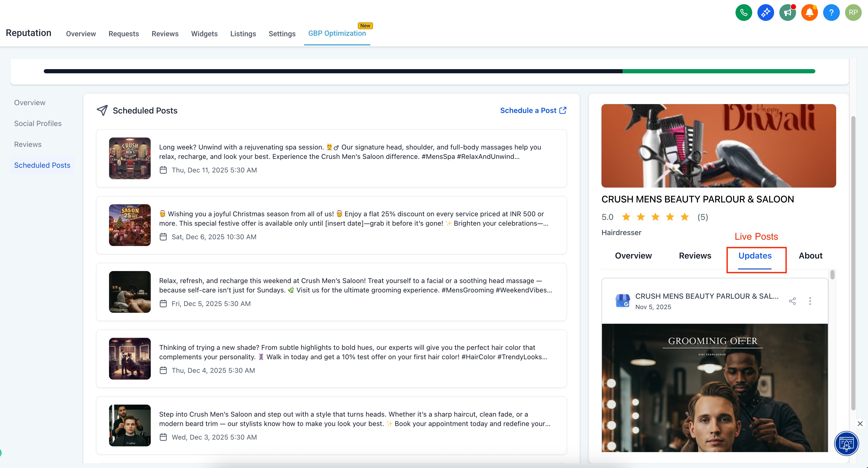Click the optimization progress bar

pos(429,71)
